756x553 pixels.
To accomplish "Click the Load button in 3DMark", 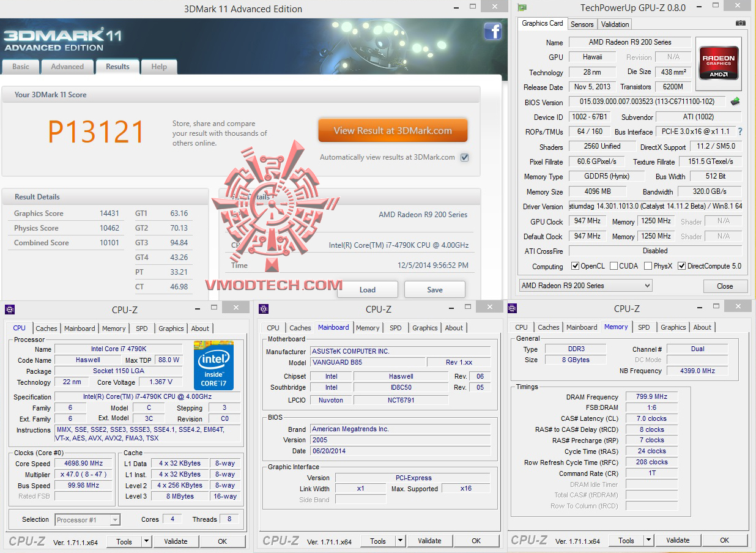I will point(368,289).
